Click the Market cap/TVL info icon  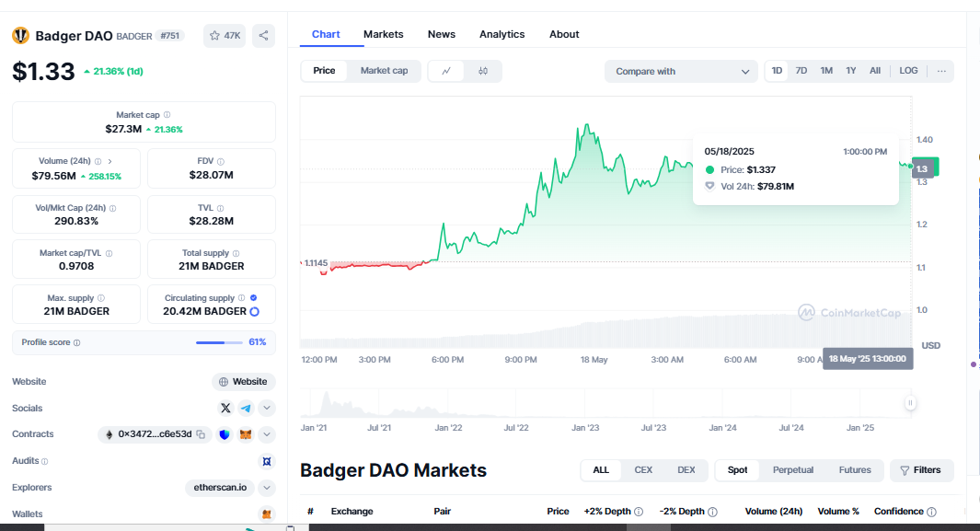[109, 254]
